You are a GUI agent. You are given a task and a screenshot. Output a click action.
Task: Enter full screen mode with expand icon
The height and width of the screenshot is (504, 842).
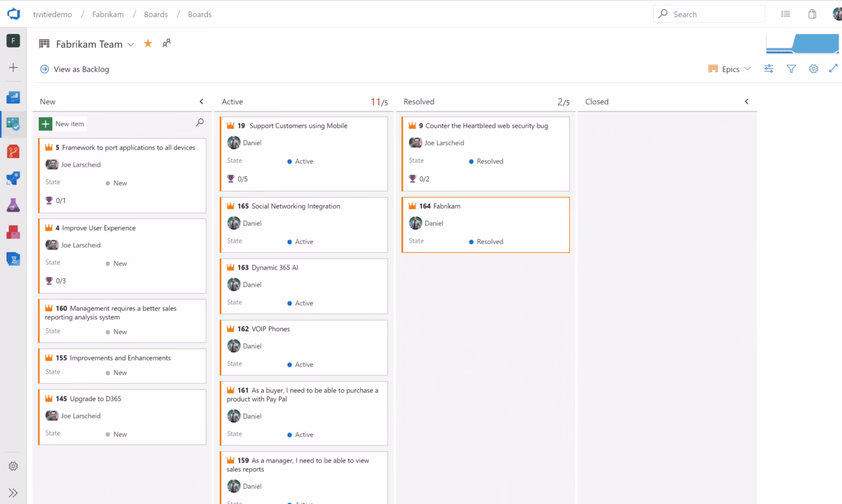(833, 68)
